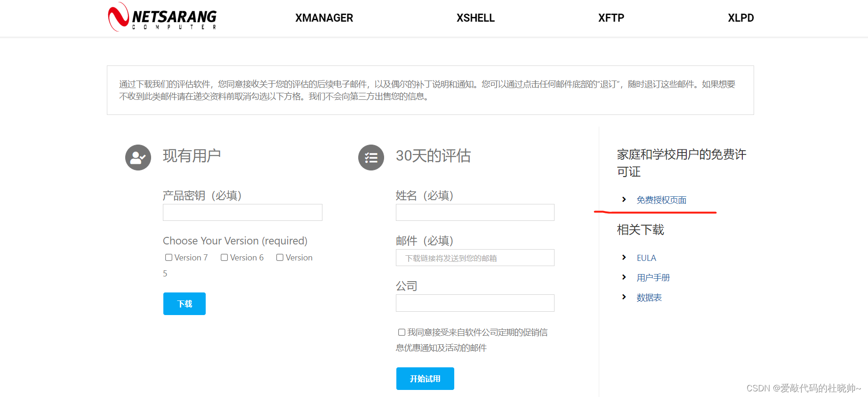
Task: Click the NetSarang Computer logo
Action: 162,17
